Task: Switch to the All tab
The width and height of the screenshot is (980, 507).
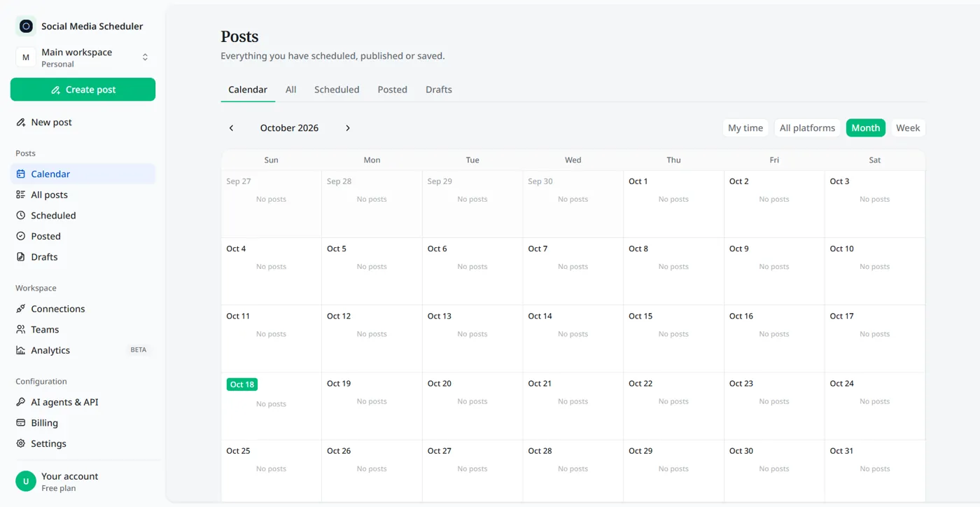Action: [x=291, y=90]
